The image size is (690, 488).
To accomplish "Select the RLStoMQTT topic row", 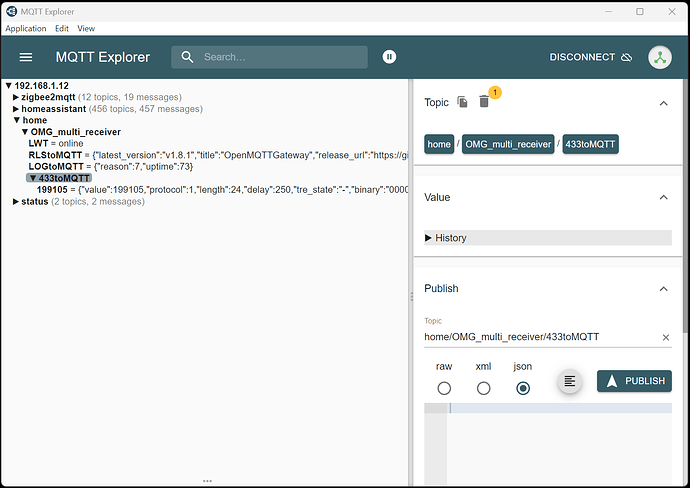I will pos(218,155).
